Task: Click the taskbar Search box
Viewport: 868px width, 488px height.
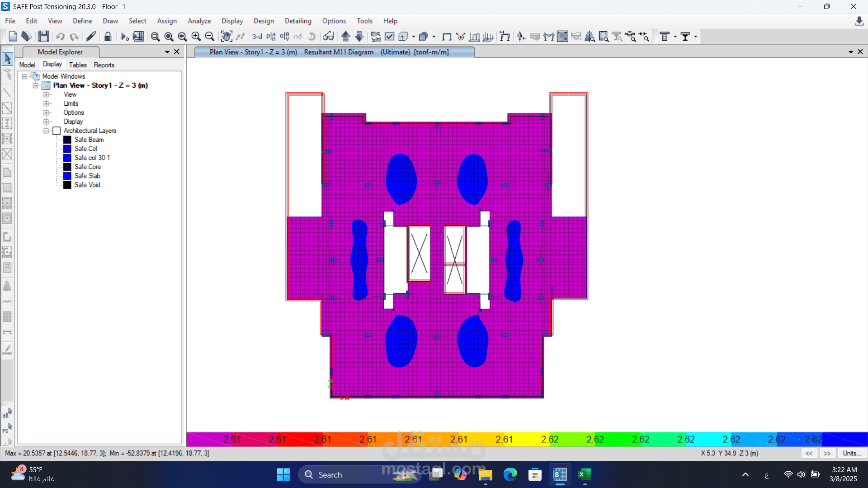Action: tap(359, 474)
